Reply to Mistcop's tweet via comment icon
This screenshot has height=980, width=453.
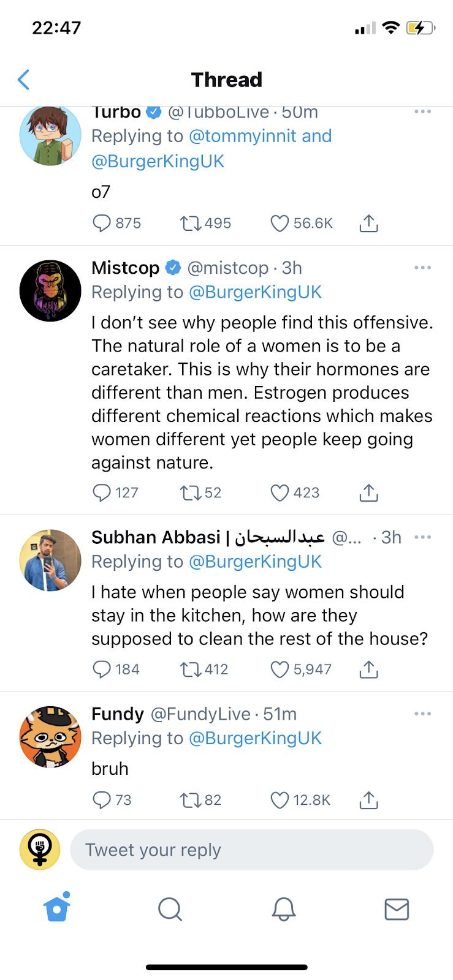101,493
